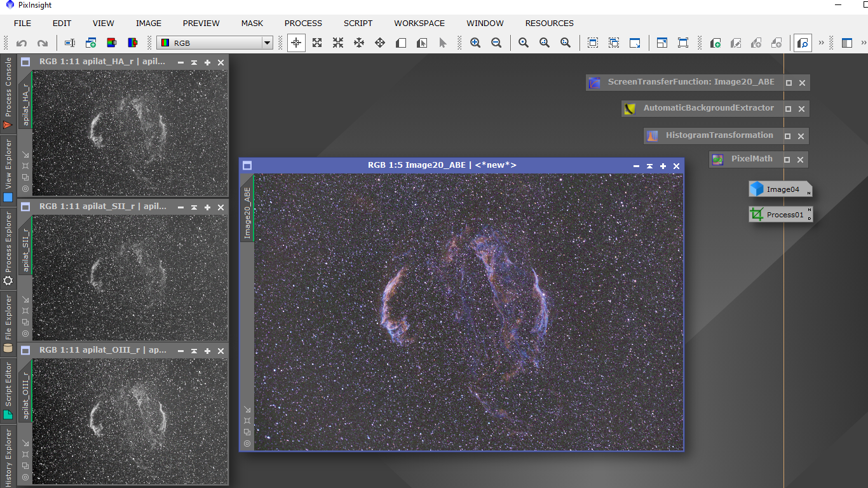Click the grey pointer arrow tool
The height and width of the screenshot is (488, 868).
click(x=443, y=43)
